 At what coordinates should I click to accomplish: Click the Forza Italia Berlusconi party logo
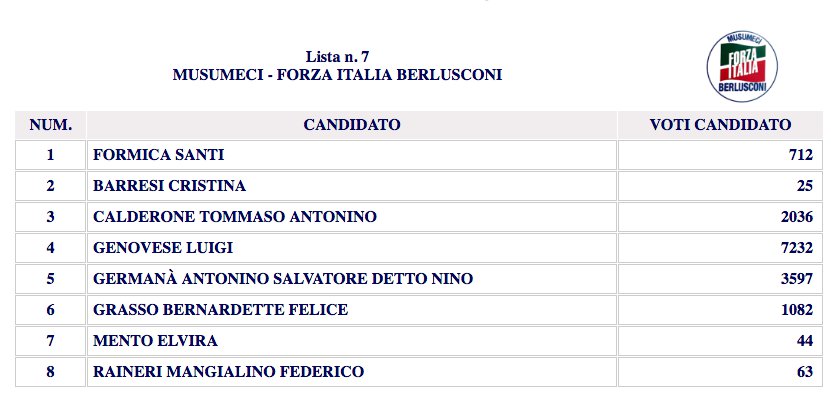tap(741, 66)
